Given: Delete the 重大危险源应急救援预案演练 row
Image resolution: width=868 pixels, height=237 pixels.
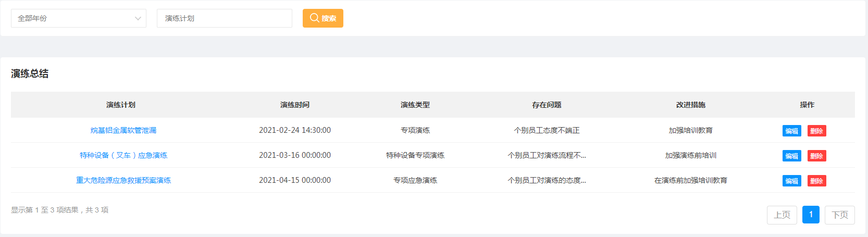Looking at the screenshot, I should click(817, 181).
